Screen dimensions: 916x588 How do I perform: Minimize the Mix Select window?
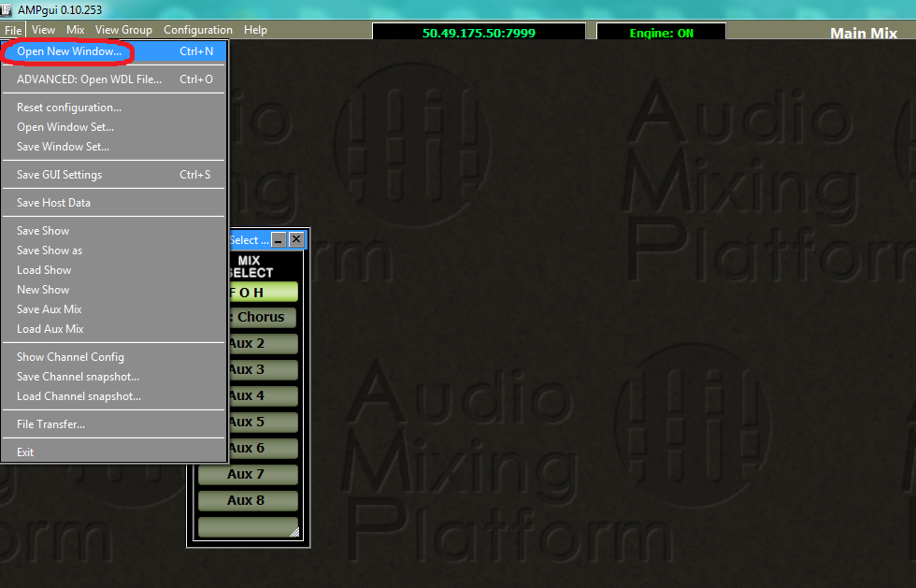pos(278,239)
